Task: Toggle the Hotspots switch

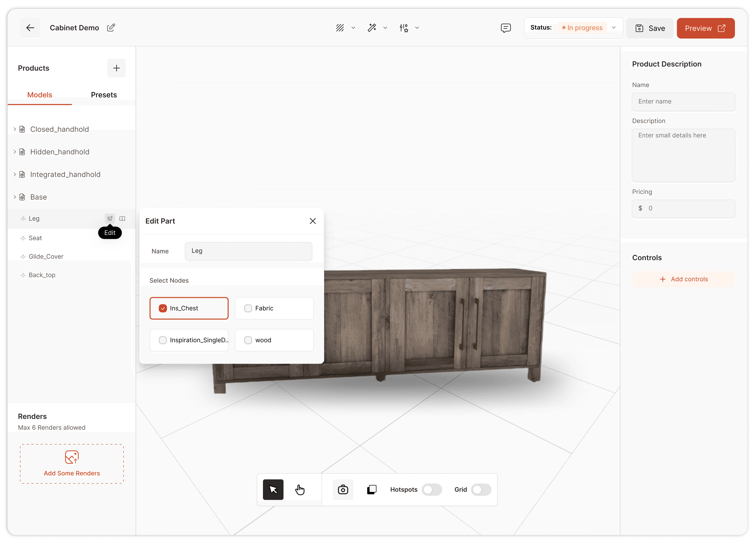Action: point(432,489)
